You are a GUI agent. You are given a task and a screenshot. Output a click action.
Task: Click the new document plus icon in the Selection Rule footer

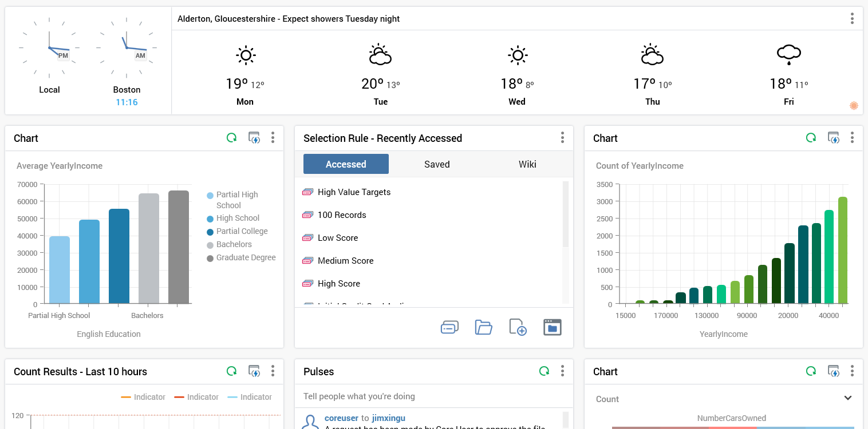click(518, 327)
